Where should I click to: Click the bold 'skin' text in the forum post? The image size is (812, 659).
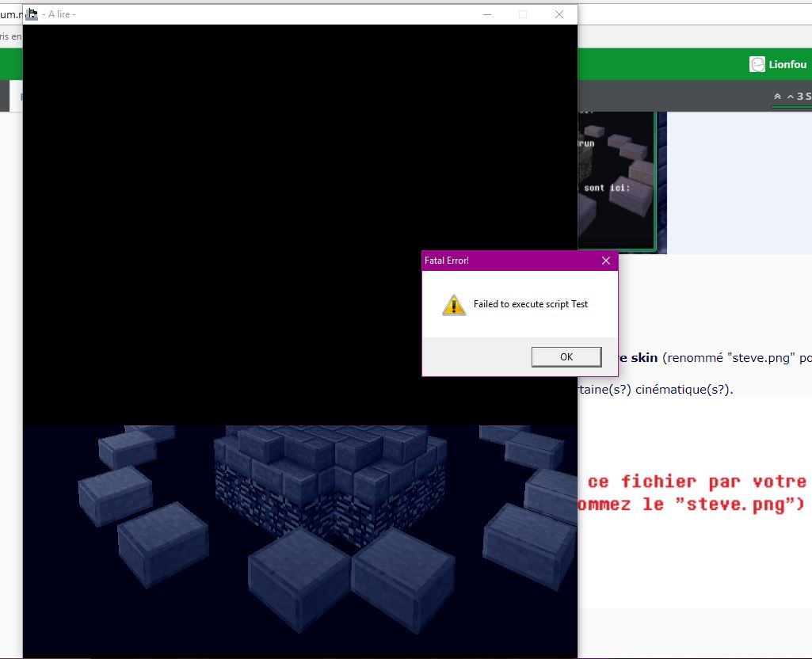(644, 358)
